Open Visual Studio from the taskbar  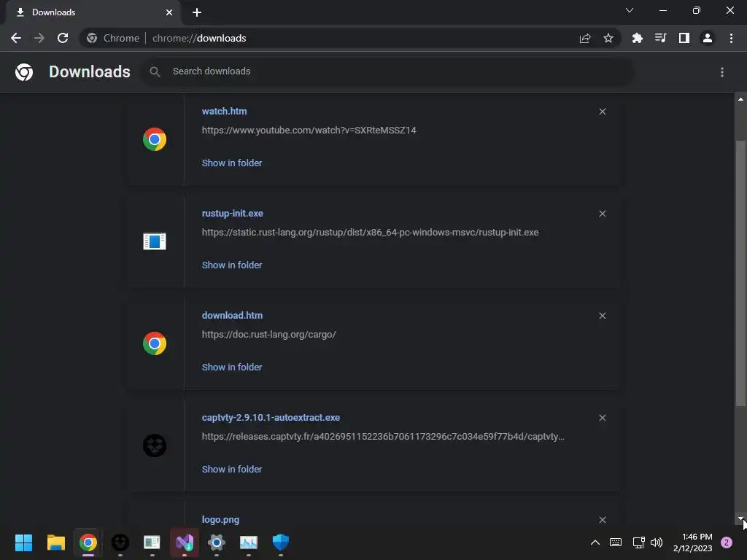click(x=185, y=542)
